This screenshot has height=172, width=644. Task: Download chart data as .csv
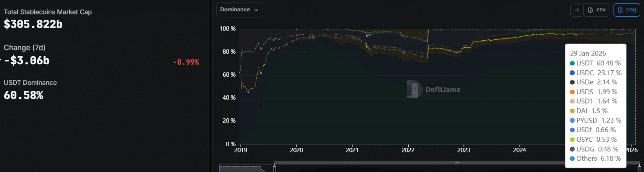(597, 10)
